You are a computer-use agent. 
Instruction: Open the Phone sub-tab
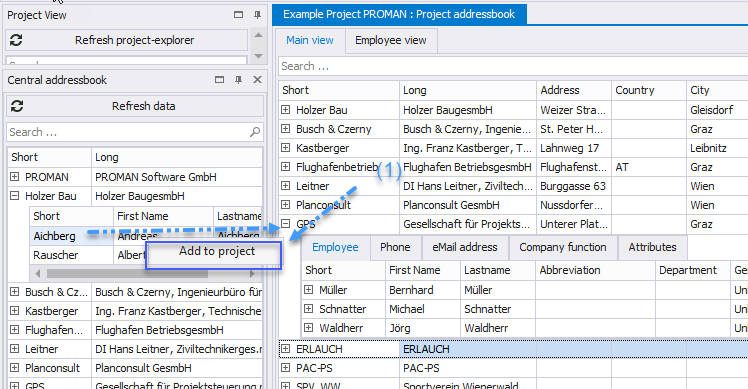click(x=395, y=247)
